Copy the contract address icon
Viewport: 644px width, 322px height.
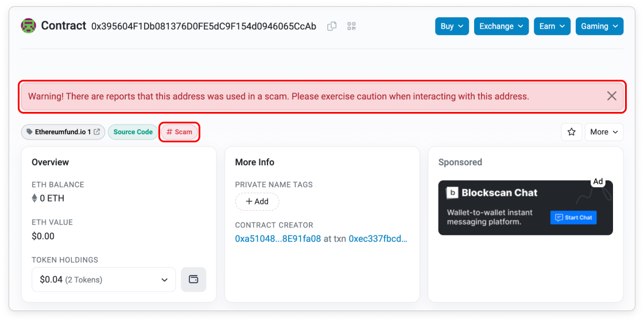click(332, 26)
